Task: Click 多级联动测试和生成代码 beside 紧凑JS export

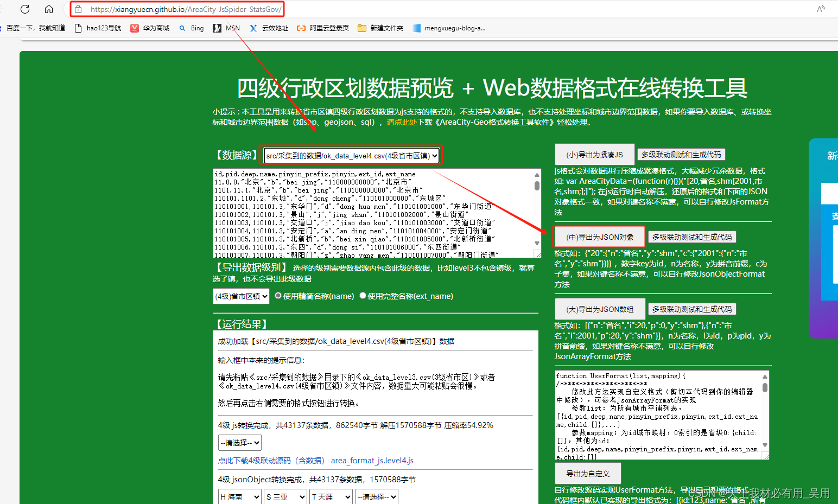Action: point(681,155)
